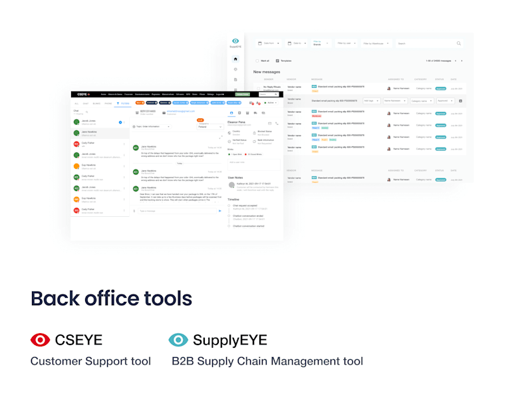Click the SupplyEYE eye logo in sidebar

click(235, 41)
